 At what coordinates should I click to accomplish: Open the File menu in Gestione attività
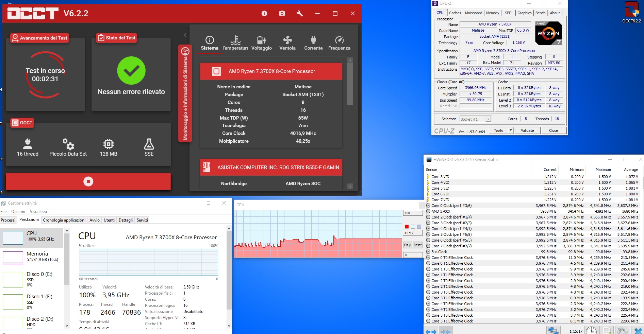4,211
